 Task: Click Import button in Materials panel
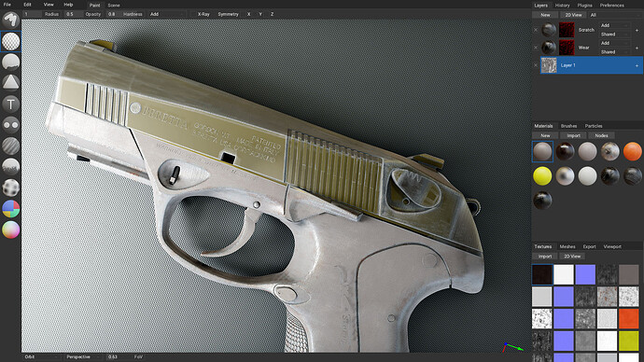(573, 135)
